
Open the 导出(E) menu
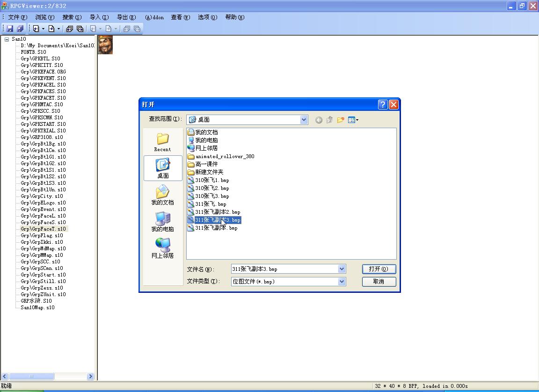[126, 17]
